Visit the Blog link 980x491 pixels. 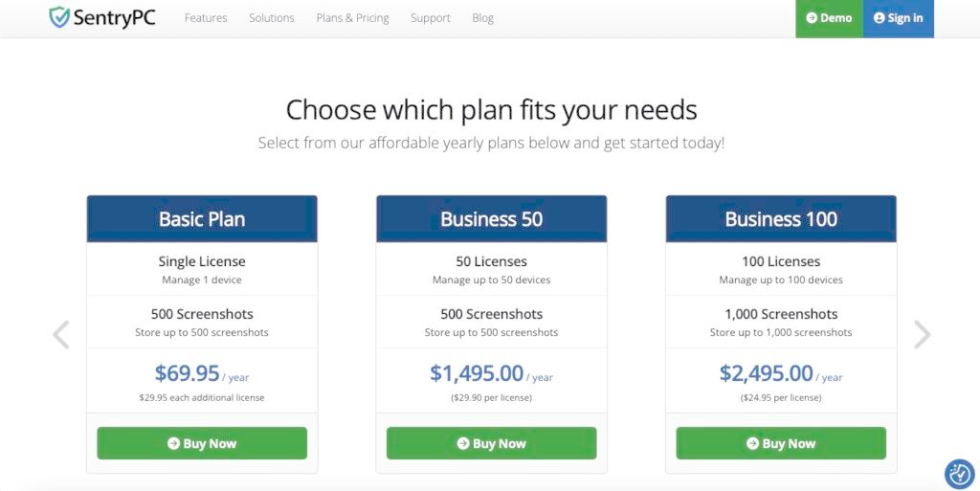click(482, 18)
